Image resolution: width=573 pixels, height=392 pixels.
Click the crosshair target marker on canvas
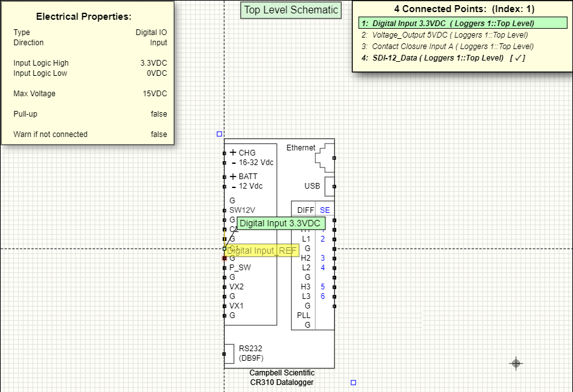(x=516, y=363)
